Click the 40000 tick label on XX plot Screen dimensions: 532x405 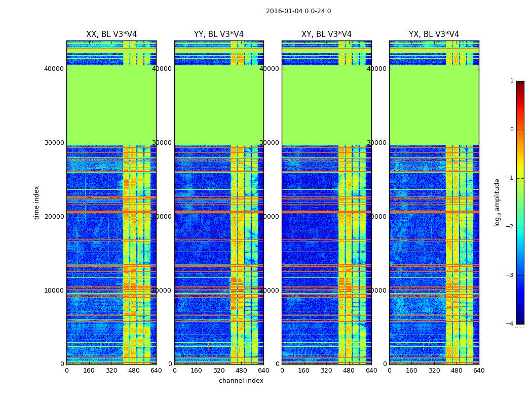click(54, 69)
